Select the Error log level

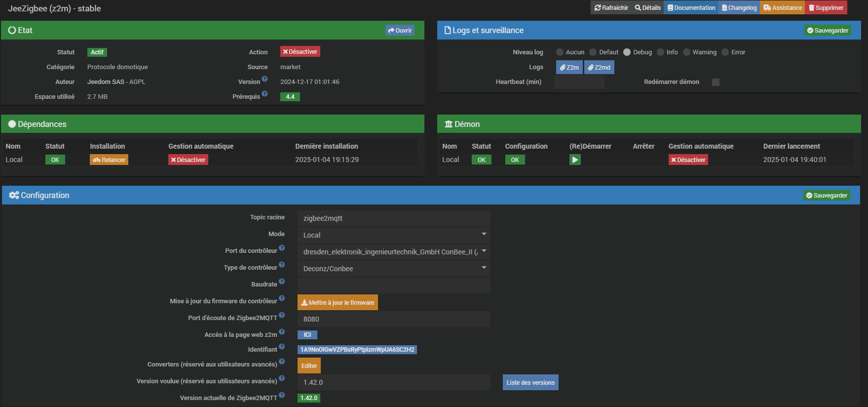[725, 52]
